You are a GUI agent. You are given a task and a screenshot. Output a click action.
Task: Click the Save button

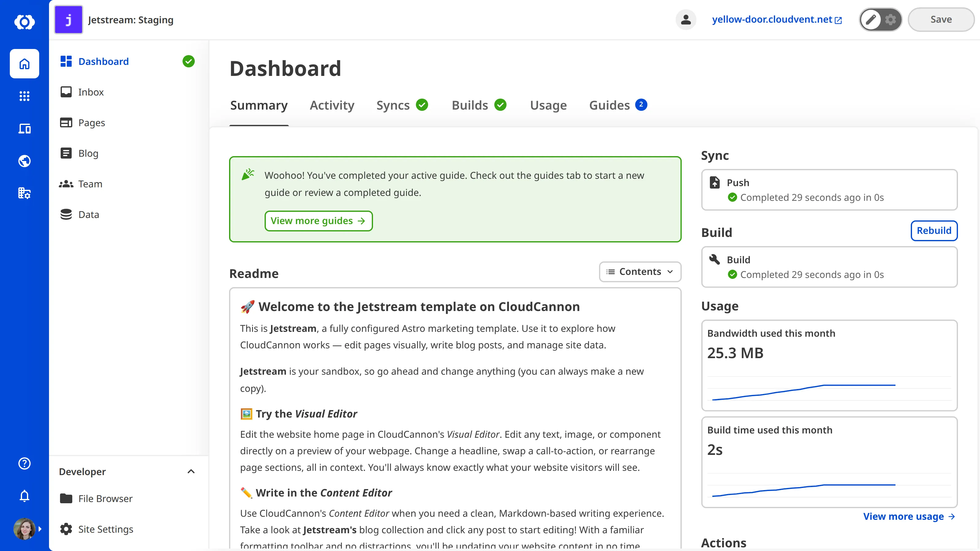[941, 19]
